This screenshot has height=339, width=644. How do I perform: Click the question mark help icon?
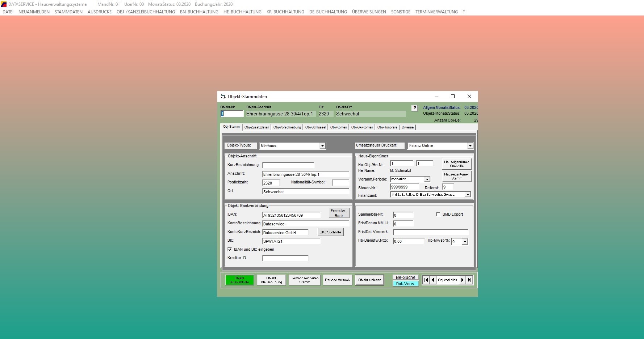[x=415, y=108]
